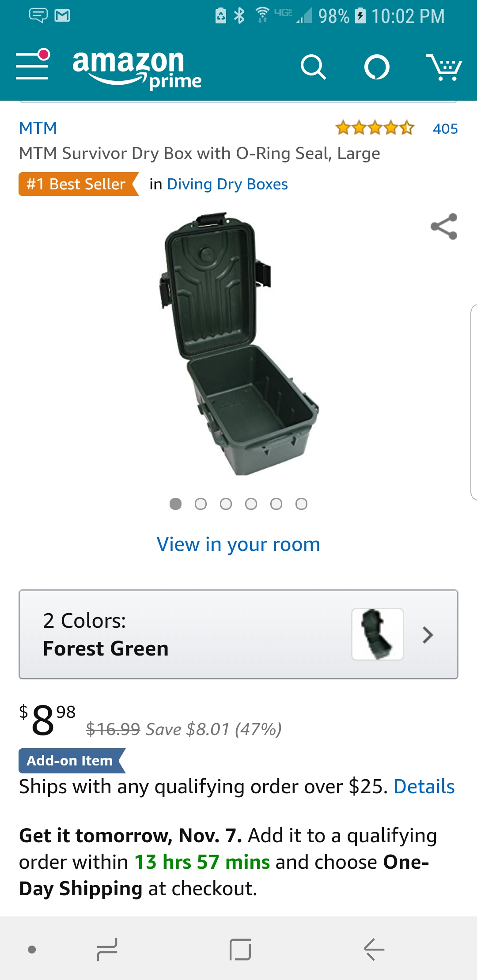The width and height of the screenshot is (477, 980).
Task: Open Add-on Item Details link
Action: click(x=424, y=786)
